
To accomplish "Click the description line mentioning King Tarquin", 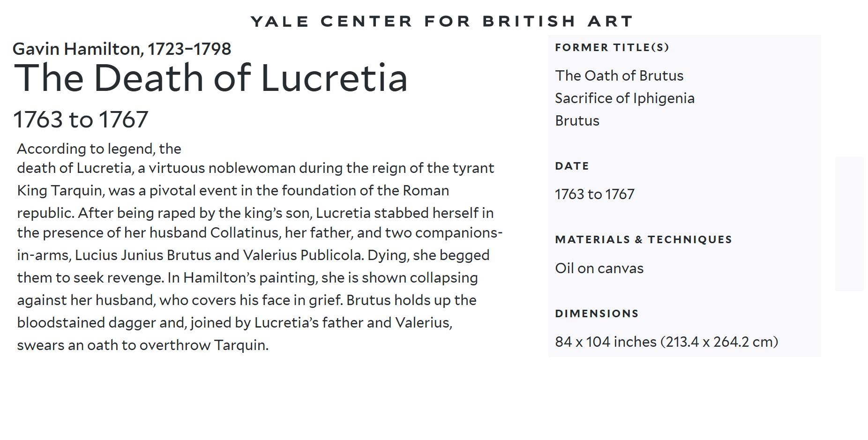I will pyautogui.click(x=233, y=191).
